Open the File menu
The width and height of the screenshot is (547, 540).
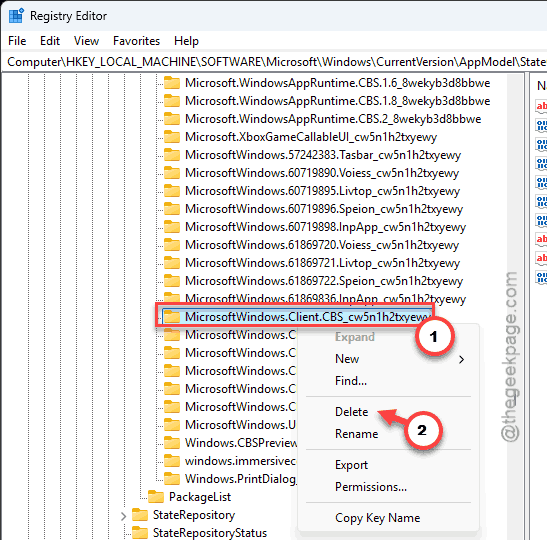coord(17,41)
